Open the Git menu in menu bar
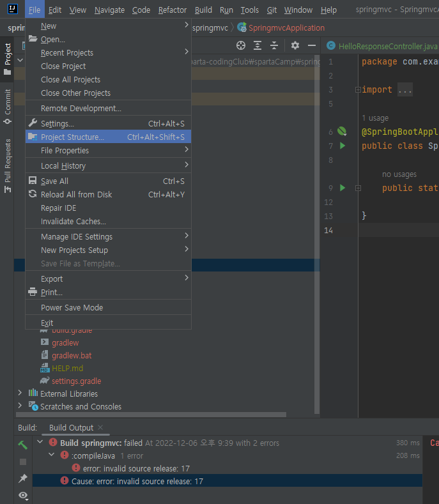The width and height of the screenshot is (439, 504). coord(272,10)
